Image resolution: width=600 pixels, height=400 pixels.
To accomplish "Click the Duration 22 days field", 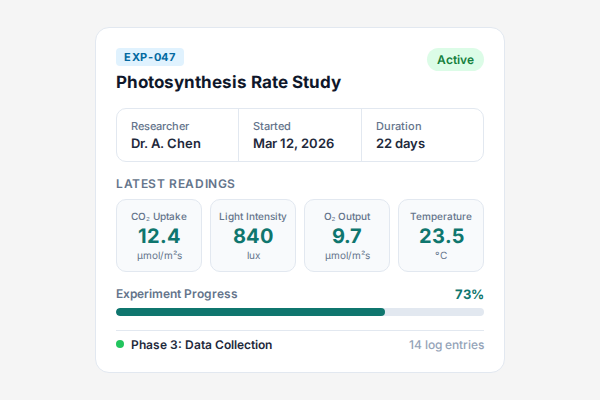I will [421, 135].
